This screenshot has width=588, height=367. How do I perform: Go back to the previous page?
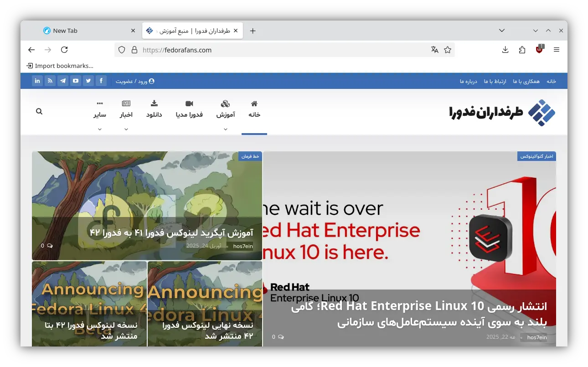(x=31, y=50)
